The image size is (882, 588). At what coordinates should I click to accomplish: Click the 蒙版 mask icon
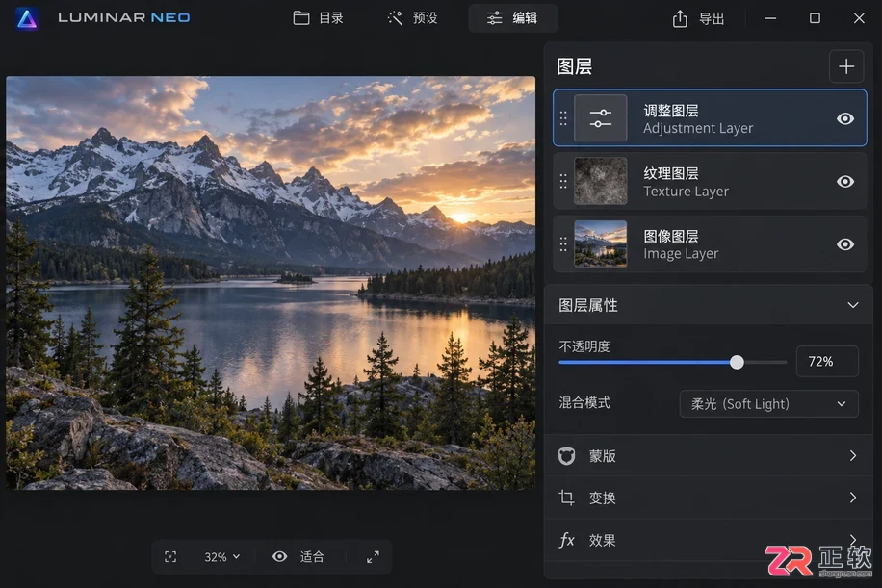(566, 456)
